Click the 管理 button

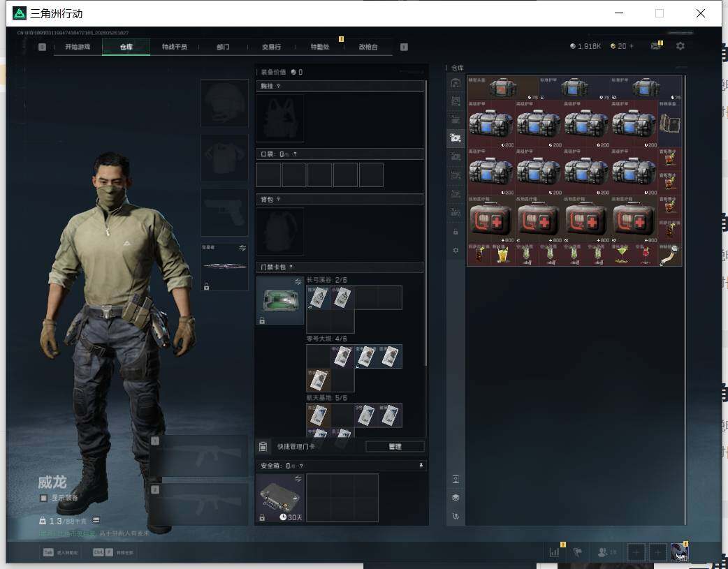click(x=395, y=447)
